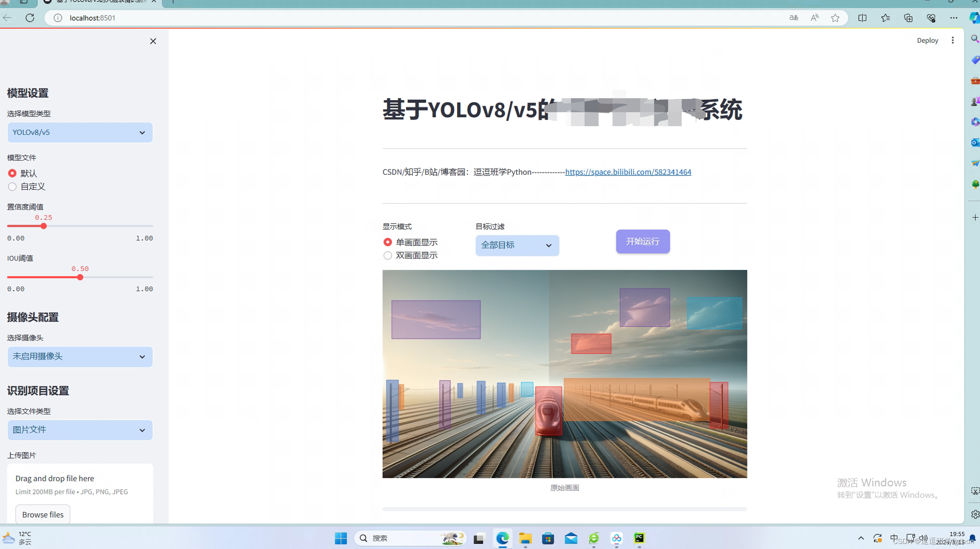Click the IOU阈值 slider handle
The height and width of the screenshot is (549, 980).
click(80, 277)
